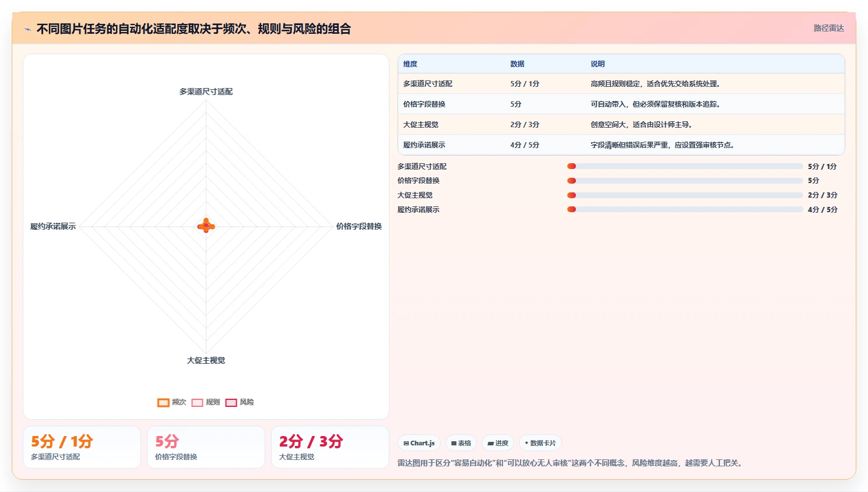Click the description 创意空间大，适合由设计师主导
This screenshot has width=868, height=492.
click(x=642, y=125)
